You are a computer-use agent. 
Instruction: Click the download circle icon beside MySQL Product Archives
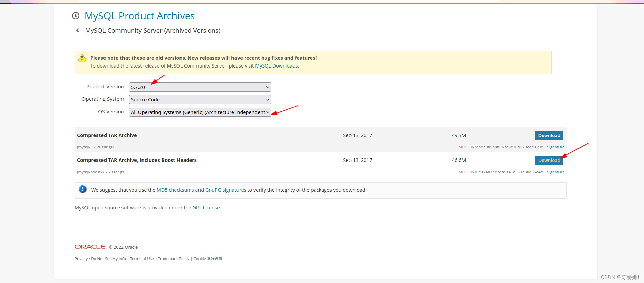pos(76,16)
